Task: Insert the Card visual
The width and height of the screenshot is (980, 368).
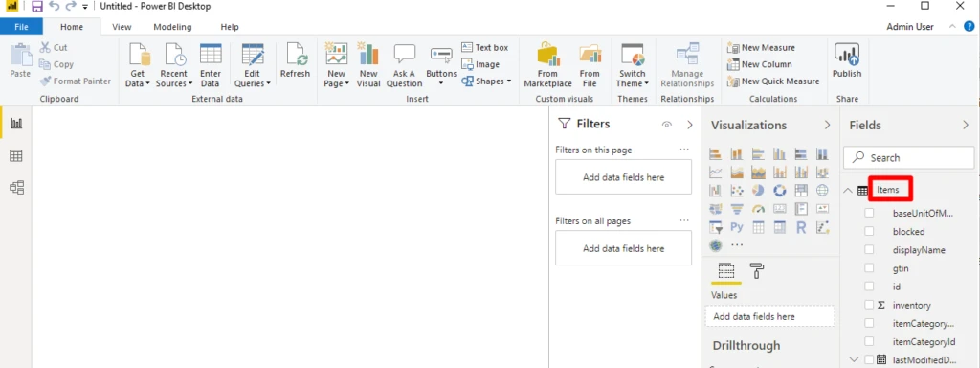Action: tap(779, 209)
